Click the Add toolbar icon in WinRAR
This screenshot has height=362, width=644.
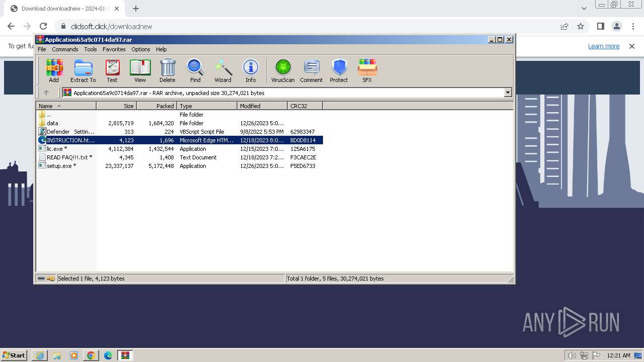tap(54, 70)
